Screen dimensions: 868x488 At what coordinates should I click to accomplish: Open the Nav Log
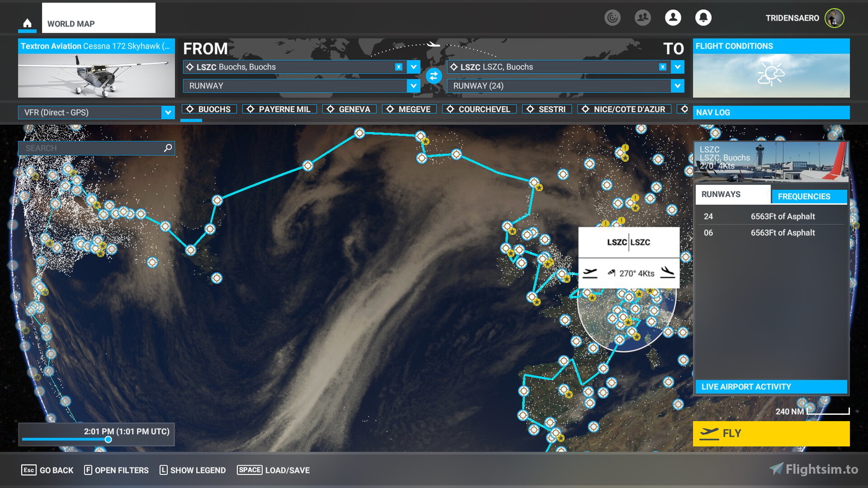[771, 112]
